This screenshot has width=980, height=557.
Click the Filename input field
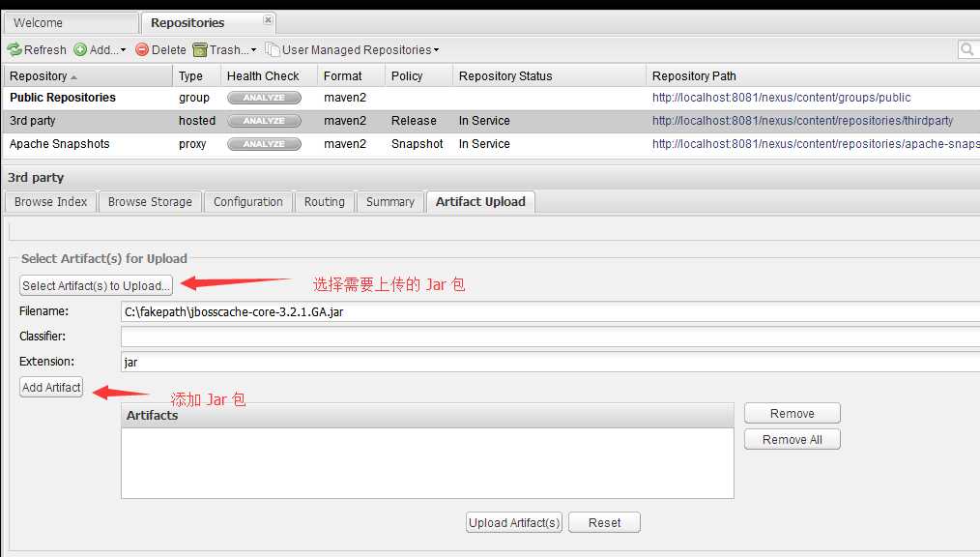[550, 312]
